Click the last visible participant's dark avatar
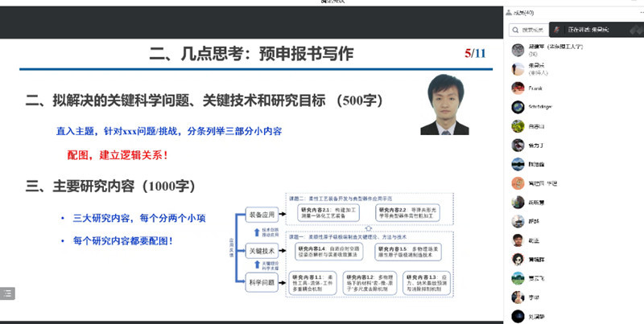 pyautogui.click(x=518, y=316)
